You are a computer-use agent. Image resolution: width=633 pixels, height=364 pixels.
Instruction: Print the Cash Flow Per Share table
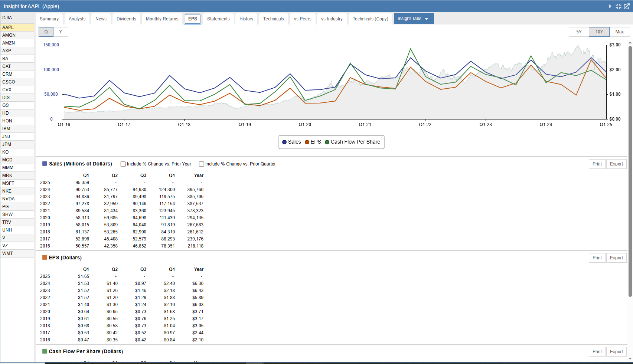tap(597, 352)
